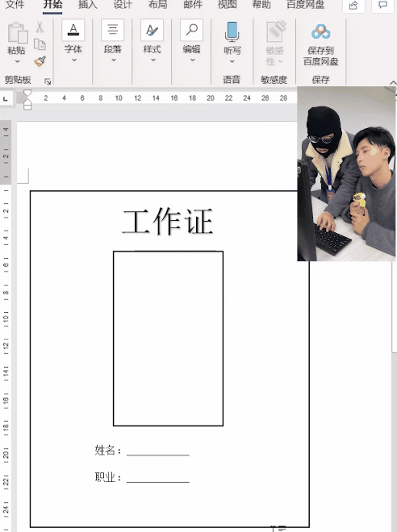The image size is (397, 532).
Task: Open the Paragraph (段落) group icon
Action: (112, 30)
